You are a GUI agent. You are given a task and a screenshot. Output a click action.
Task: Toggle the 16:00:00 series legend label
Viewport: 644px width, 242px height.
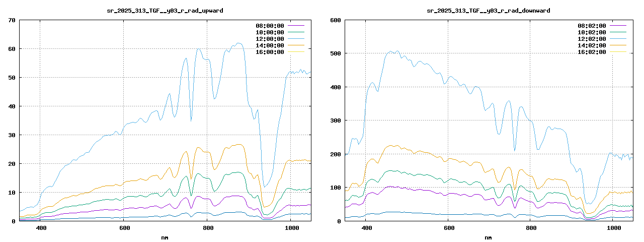tap(270, 52)
